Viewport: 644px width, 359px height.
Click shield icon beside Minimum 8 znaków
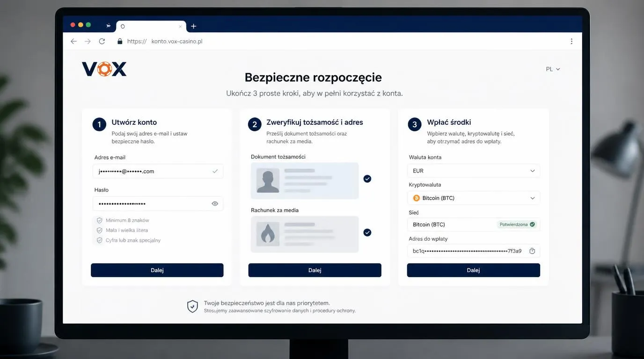pyautogui.click(x=99, y=220)
